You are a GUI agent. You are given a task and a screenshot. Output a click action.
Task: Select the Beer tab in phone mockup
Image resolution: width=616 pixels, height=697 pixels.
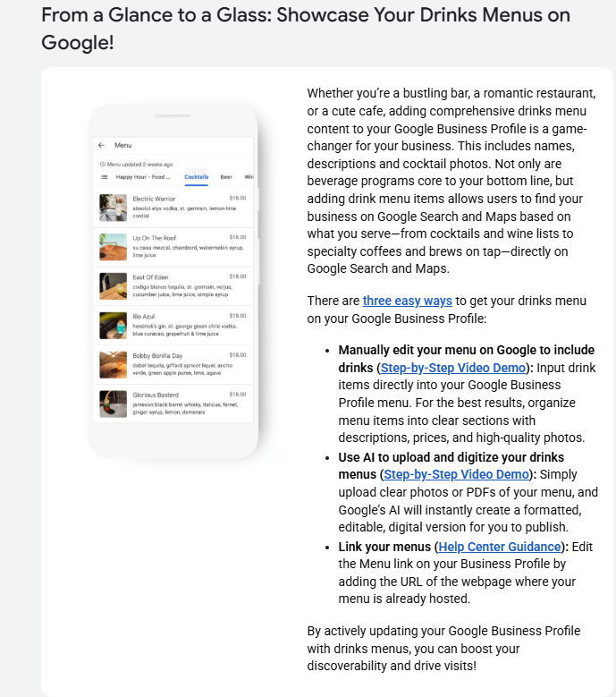tap(226, 177)
